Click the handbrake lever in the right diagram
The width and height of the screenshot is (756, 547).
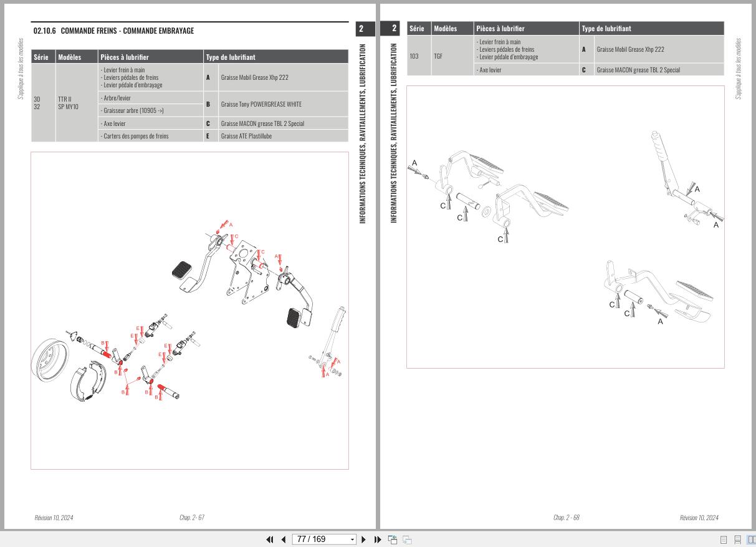[664, 162]
